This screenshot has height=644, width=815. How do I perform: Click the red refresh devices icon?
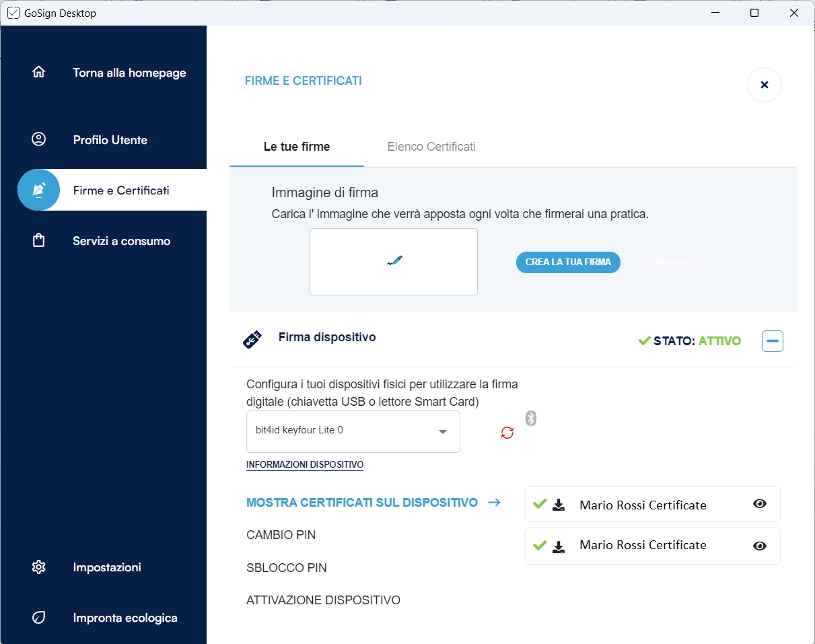(507, 433)
